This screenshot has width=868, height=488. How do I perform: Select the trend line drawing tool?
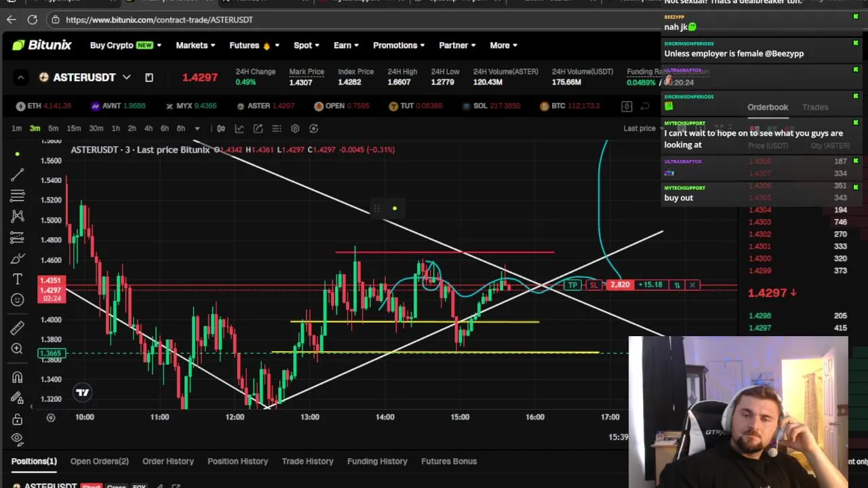point(18,175)
